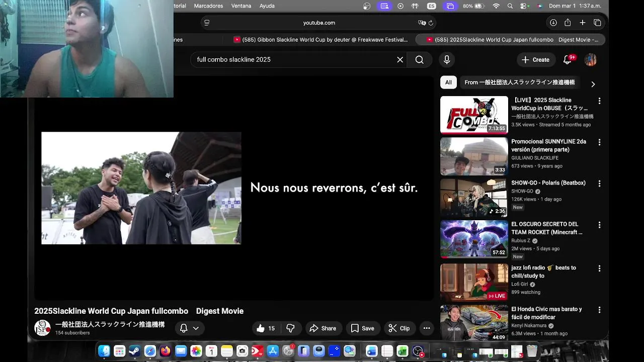Open the page settings icon in the address bar
Viewport: 644px width, 362px height.
click(x=207, y=23)
